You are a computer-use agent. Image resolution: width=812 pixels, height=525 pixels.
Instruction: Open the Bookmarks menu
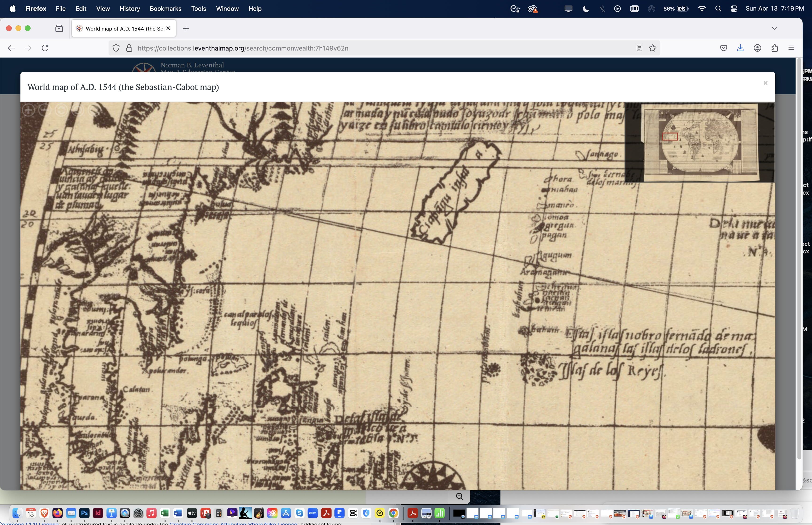click(166, 8)
